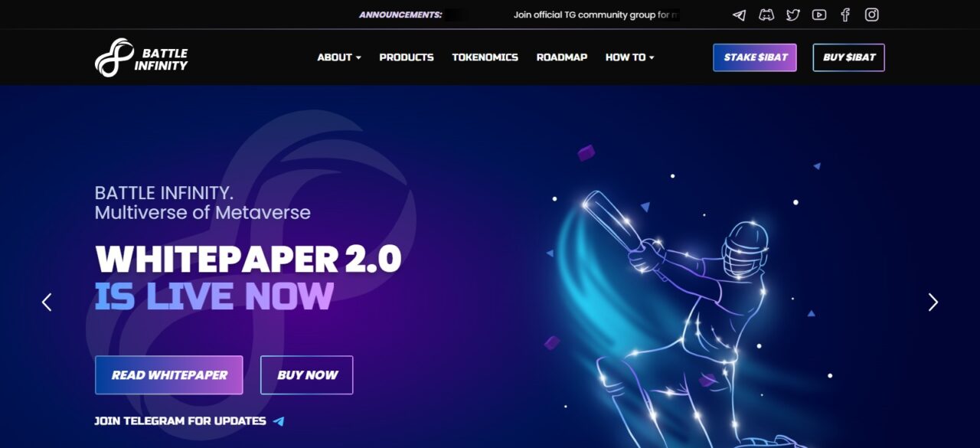The image size is (980, 448).
Task: Open the YouTube channel icon
Action: pos(819,15)
